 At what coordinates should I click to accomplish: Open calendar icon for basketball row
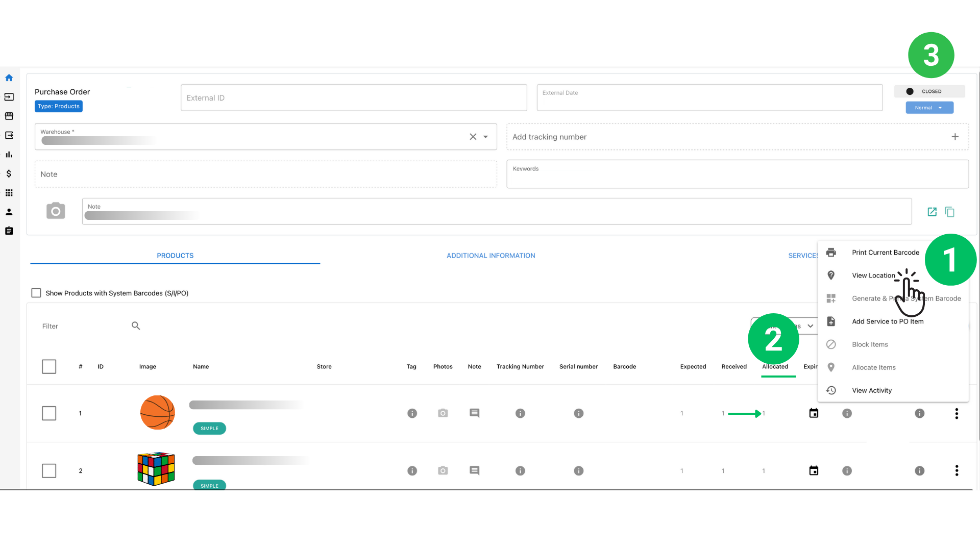[x=814, y=413]
